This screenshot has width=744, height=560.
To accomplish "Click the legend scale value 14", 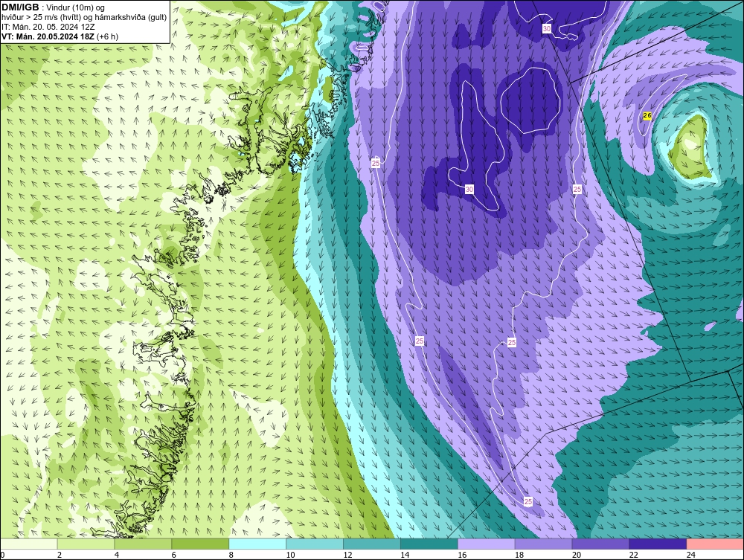I will tap(405, 555).
